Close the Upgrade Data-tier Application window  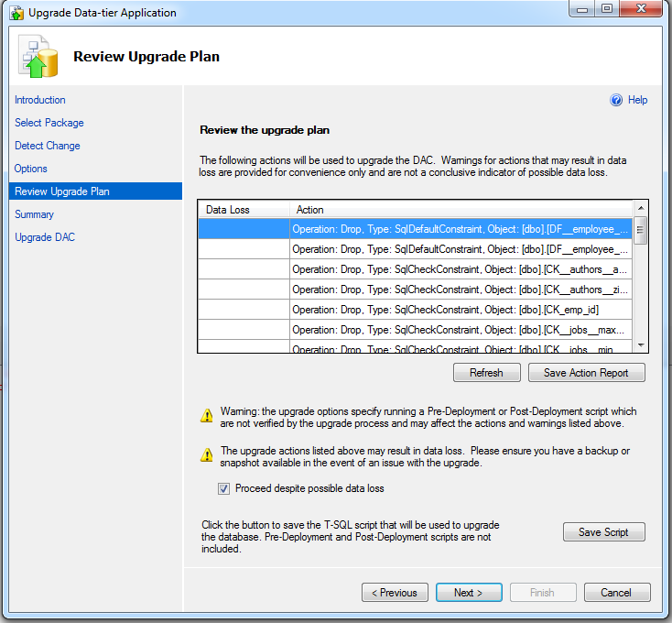point(641,8)
